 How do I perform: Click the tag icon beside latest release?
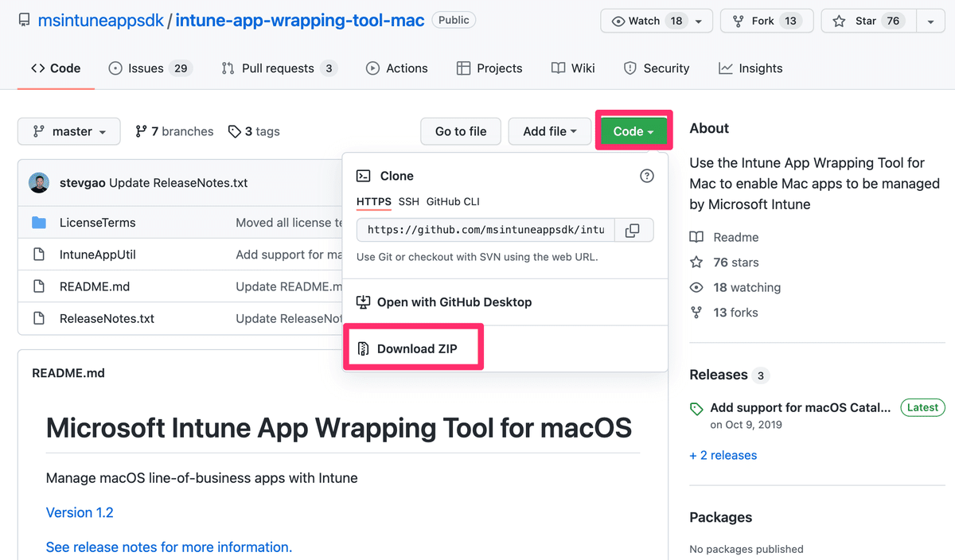tap(696, 408)
